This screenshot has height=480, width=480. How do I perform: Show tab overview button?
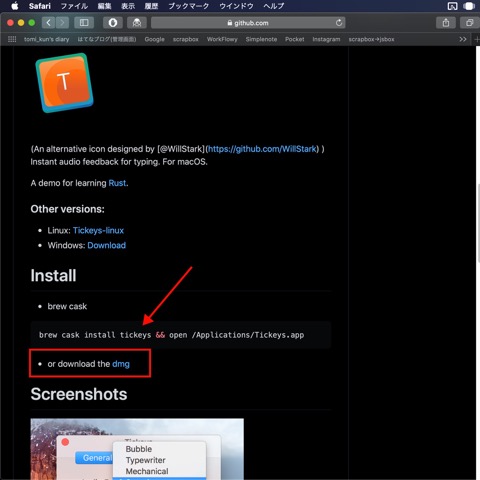click(470, 23)
